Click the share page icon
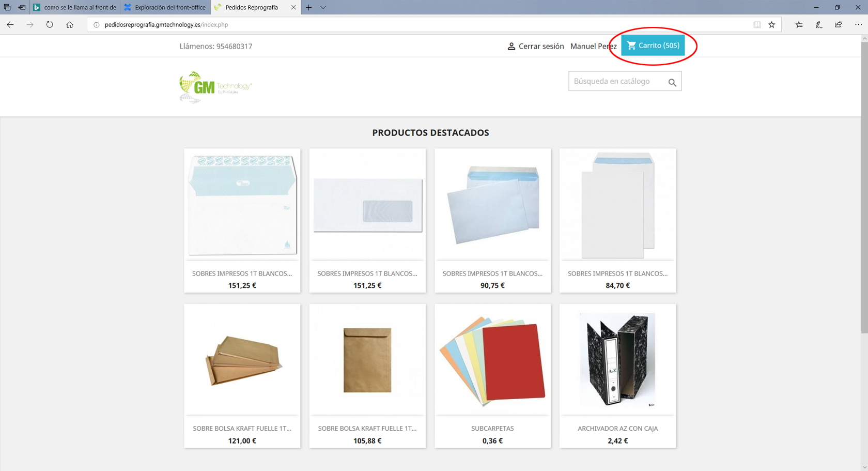 point(838,24)
